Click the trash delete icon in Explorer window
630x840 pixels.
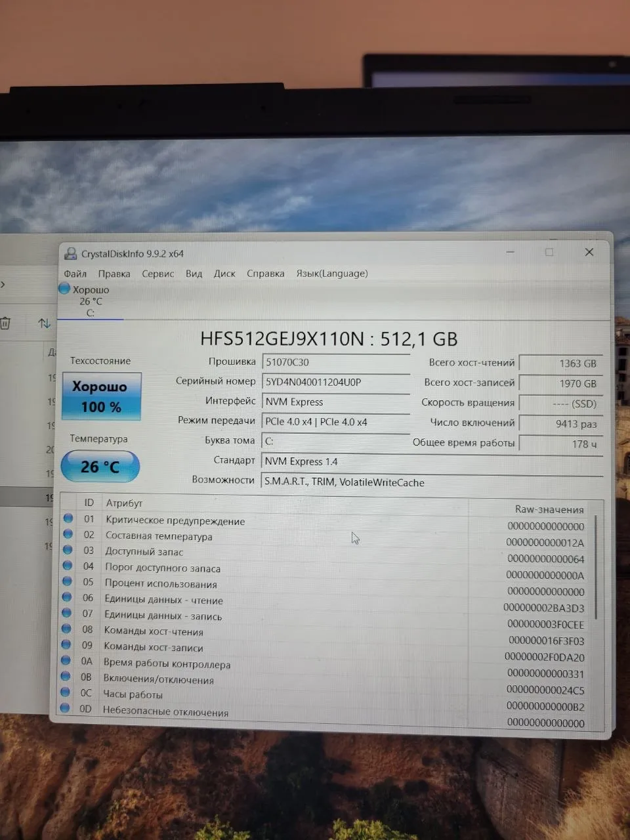[x=5, y=324]
